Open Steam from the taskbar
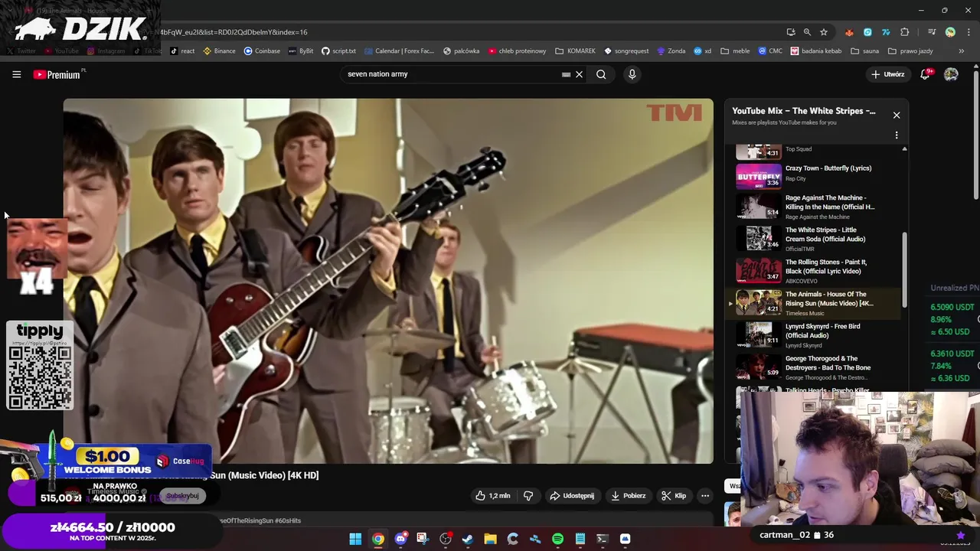Image resolution: width=980 pixels, height=551 pixels. click(468, 539)
